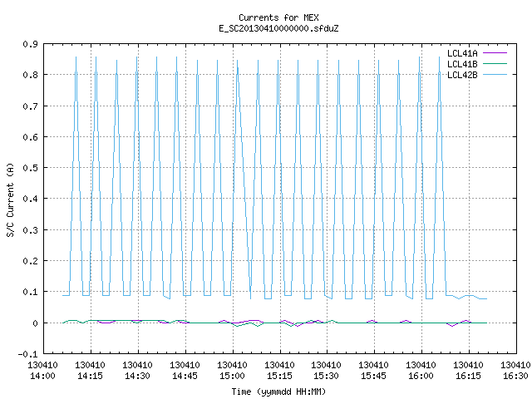
Task: Click the chart title 'Currents for MEX'
Action: pyautogui.click(x=278, y=17)
